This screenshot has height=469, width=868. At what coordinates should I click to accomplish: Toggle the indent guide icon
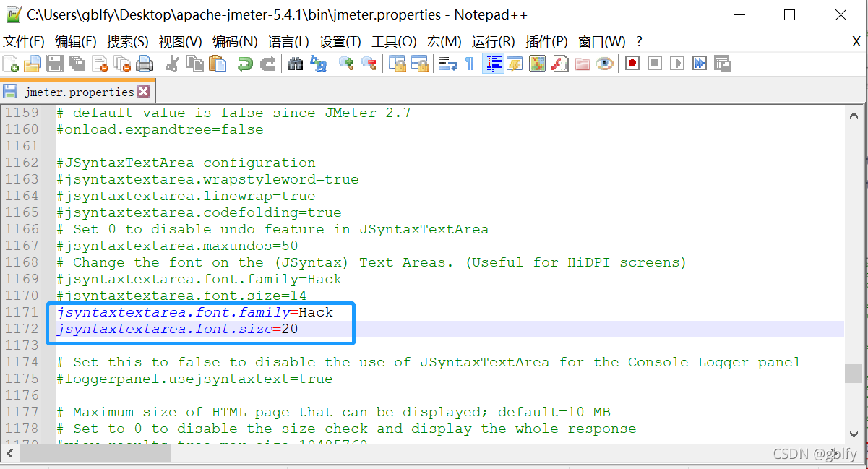pyautogui.click(x=493, y=64)
